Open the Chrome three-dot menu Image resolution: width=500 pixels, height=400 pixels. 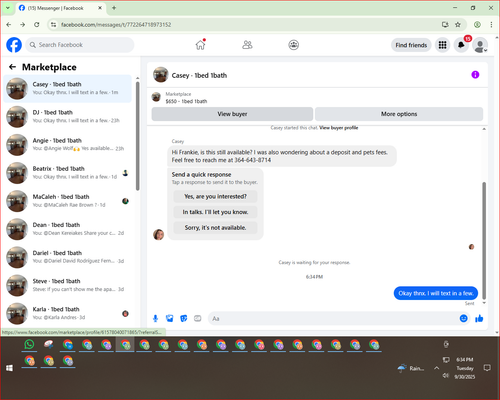491,24
